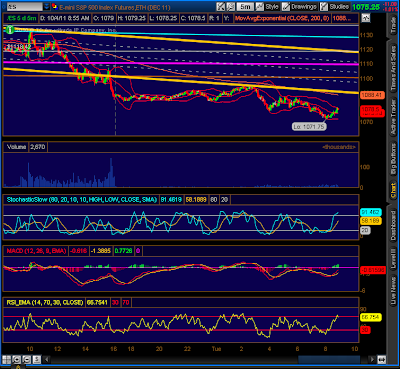This screenshot has height=369, width=400.
Task: Open the Live News side tab
Action: coord(393,291)
